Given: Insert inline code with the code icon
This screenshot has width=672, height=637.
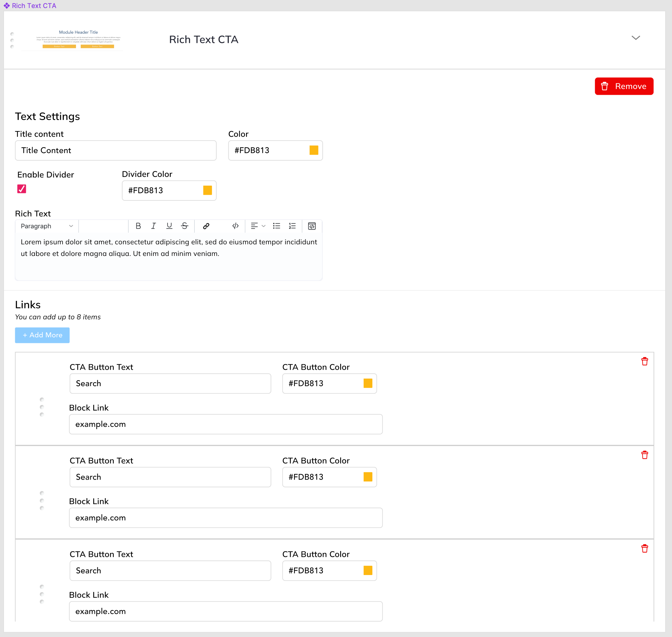Looking at the screenshot, I should 235,226.
